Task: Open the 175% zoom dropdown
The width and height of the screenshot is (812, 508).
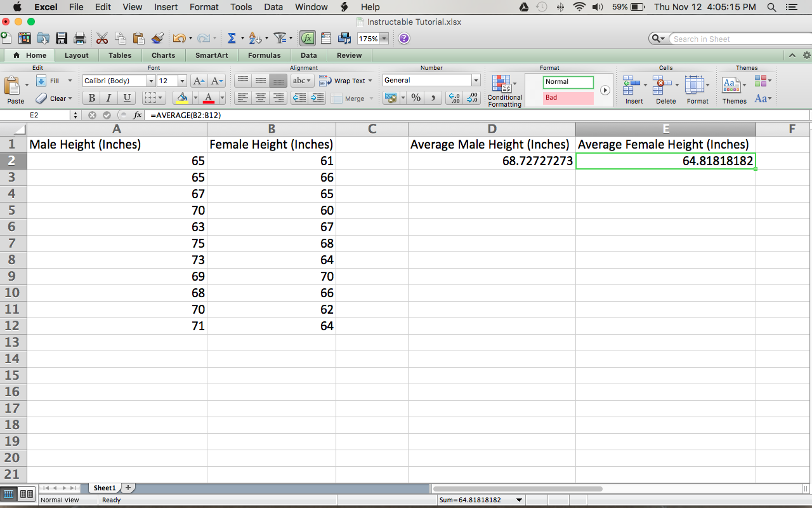Action: point(384,39)
